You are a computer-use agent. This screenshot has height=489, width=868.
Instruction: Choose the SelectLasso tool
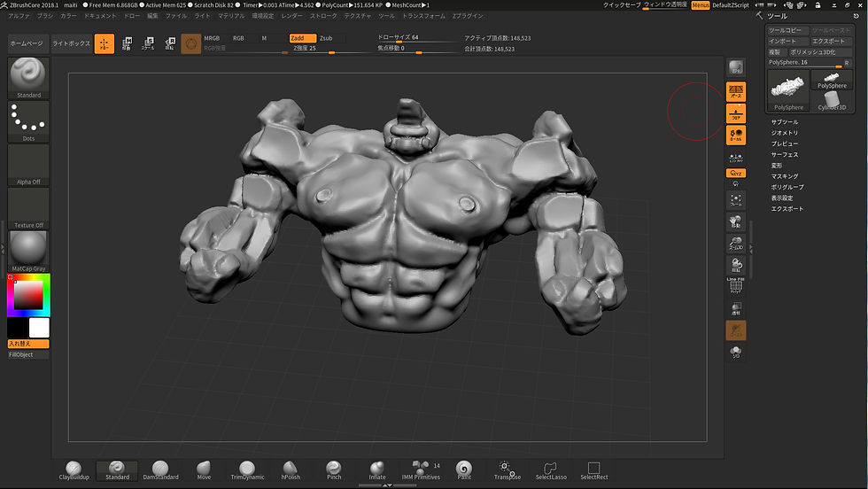pos(550,470)
